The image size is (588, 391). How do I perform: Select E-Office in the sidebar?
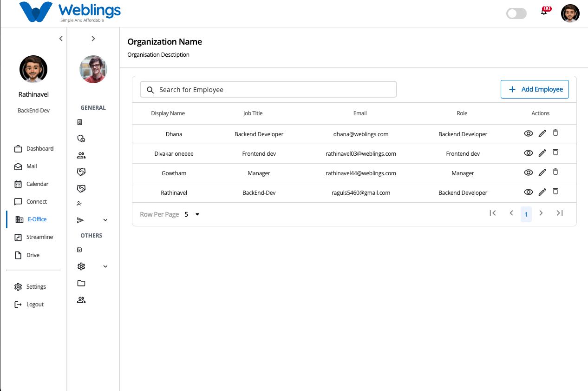click(31, 219)
